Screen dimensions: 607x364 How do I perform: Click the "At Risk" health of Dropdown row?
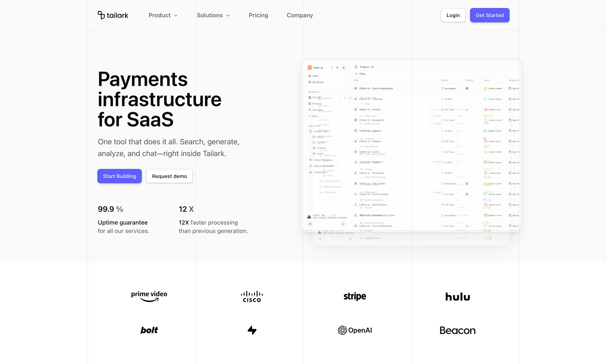pos(447,173)
